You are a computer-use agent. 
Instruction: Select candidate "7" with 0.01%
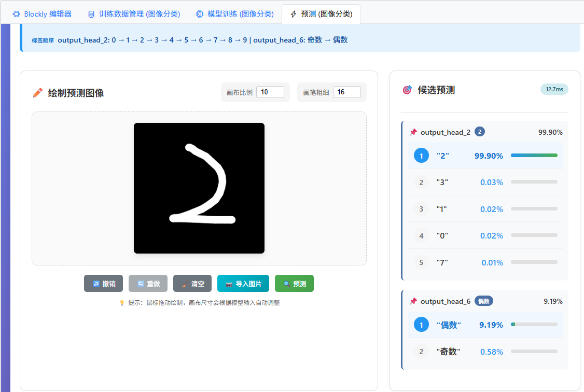(x=485, y=262)
